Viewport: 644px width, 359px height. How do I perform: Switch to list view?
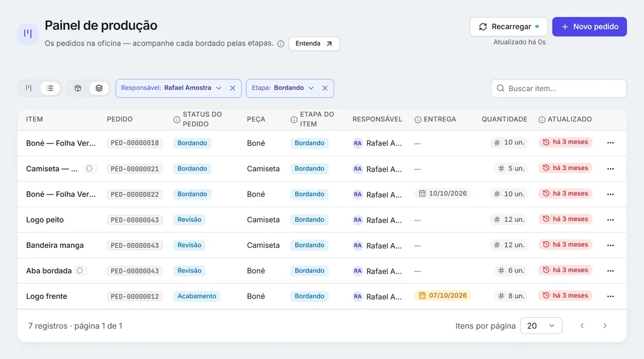click(50, 88)
